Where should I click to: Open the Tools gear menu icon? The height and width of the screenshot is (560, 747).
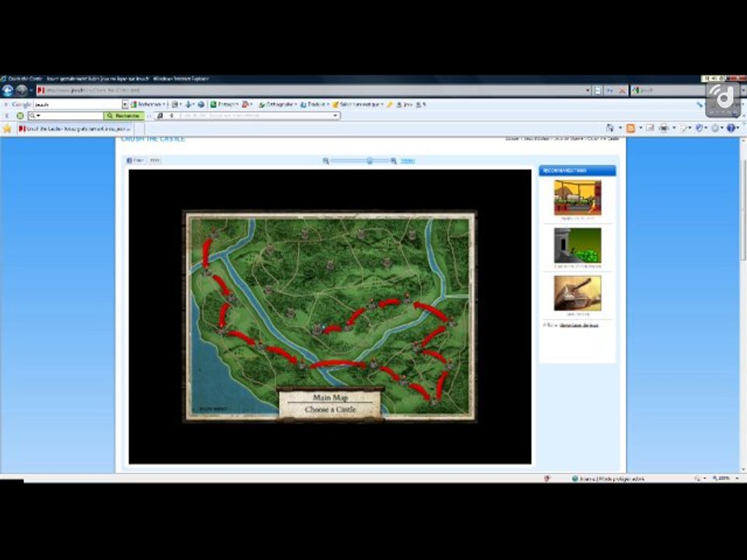point(714,128)
